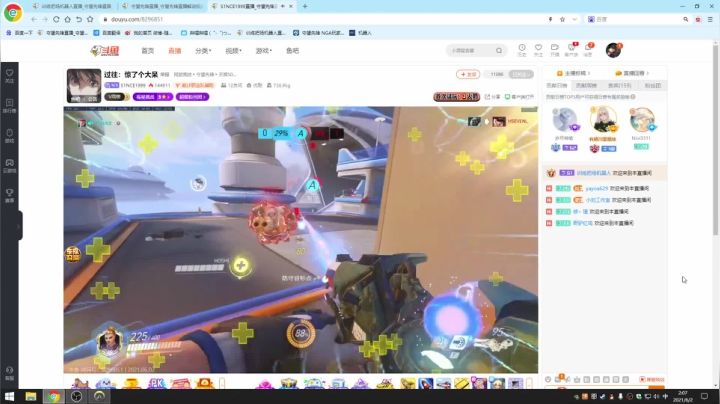Click the browser address bar URL

tap(137, 19)
